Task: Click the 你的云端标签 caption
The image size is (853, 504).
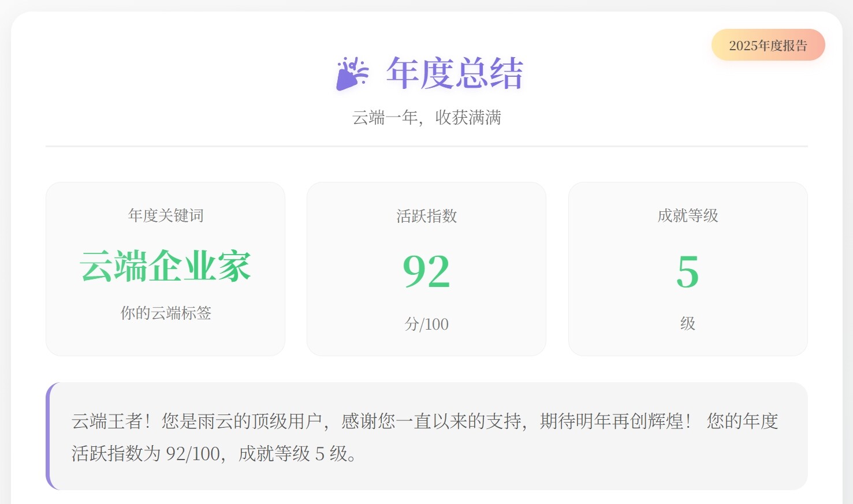Action: [x=166, y=313]
